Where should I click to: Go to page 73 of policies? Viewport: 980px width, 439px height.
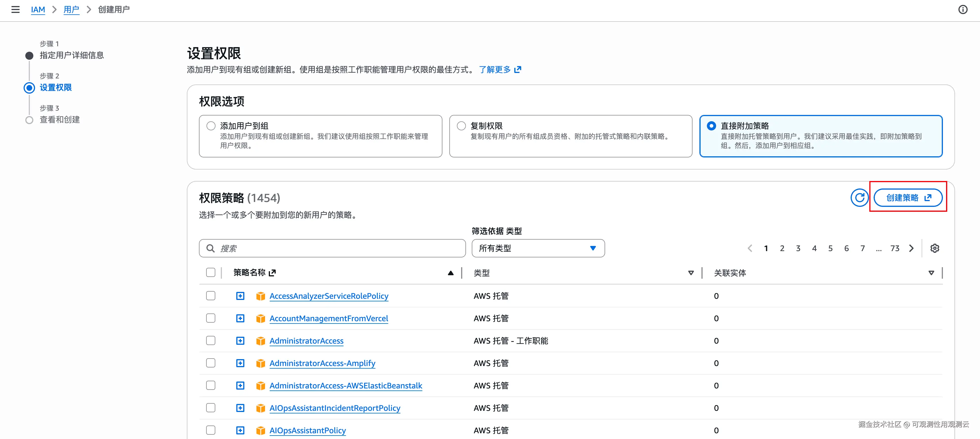pyautogui.click(x=894, y=248)
